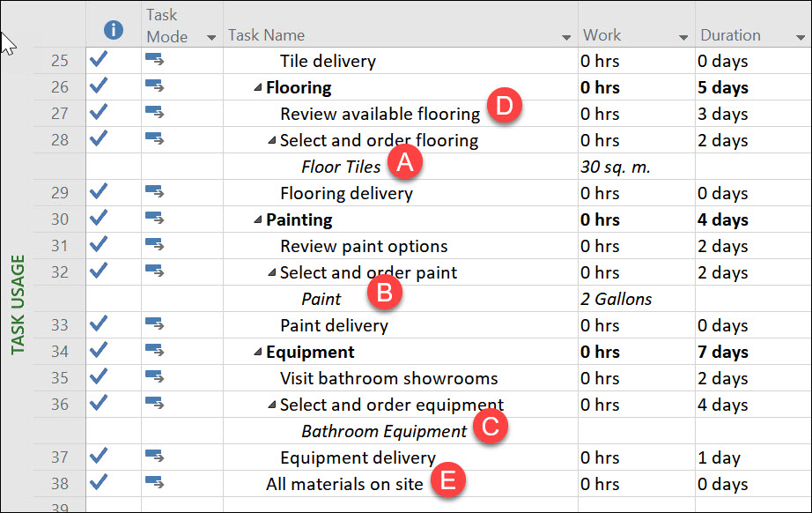
Task: Select the All materials on site milestone
Action: [344, 484]
